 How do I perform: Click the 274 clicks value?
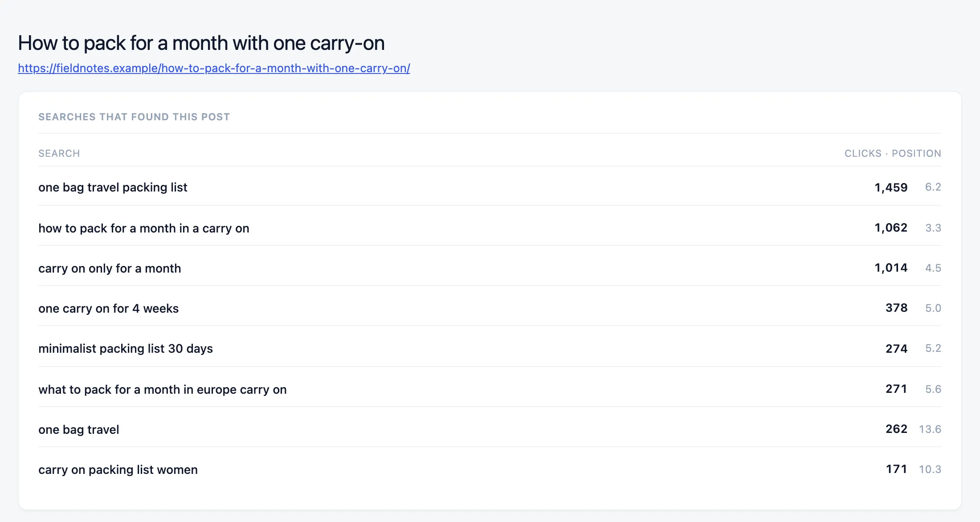point(896,349)
